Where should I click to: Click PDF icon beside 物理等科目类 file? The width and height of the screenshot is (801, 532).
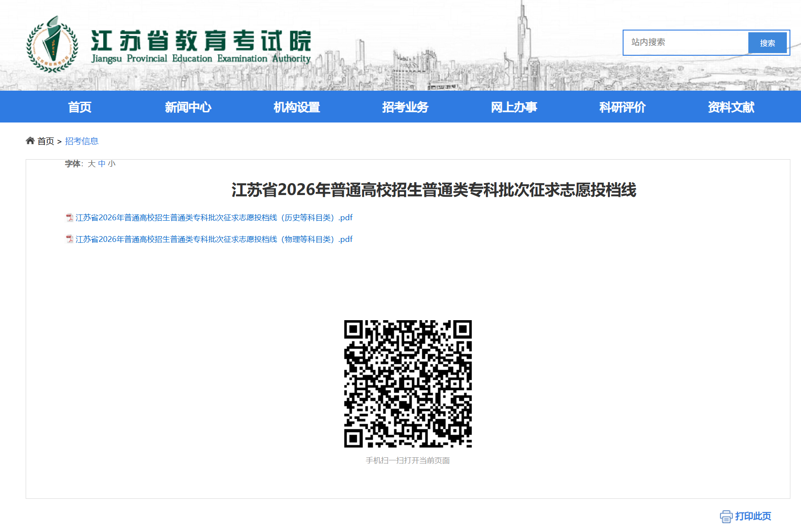point(69,239)
